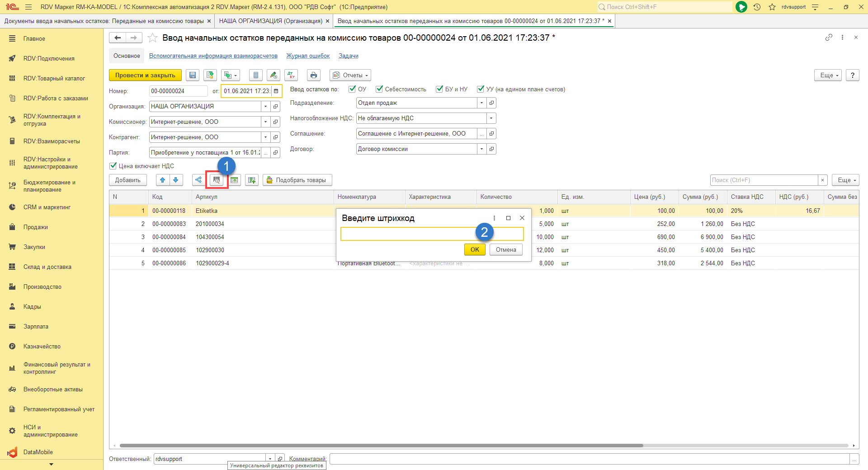Click the favorites star beside document title
This screenshot has width=868, height=470.
click(x=153, y=38)
